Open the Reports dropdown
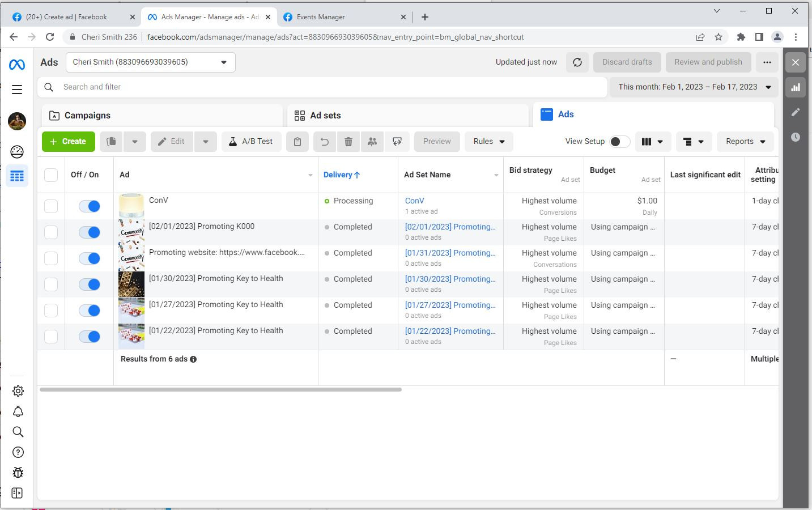Image resolution: width=812 pixels, height=510 pixels. click(x=745, y=142)
